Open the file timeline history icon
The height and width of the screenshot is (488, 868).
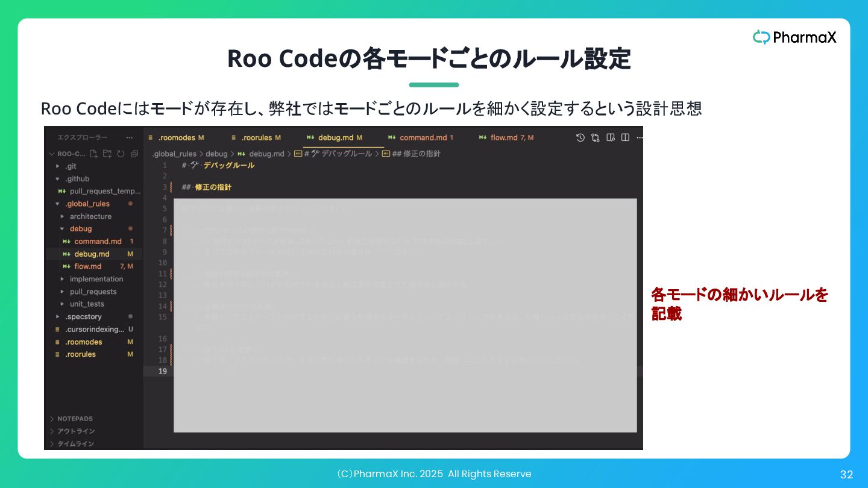[580, 137]
